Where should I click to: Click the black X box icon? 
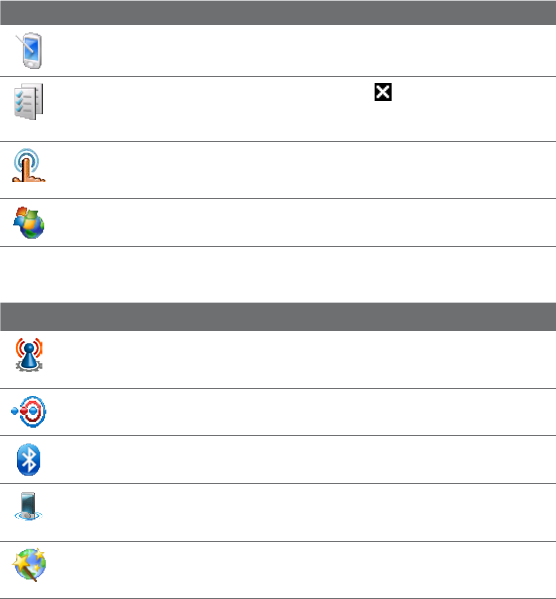383,92
